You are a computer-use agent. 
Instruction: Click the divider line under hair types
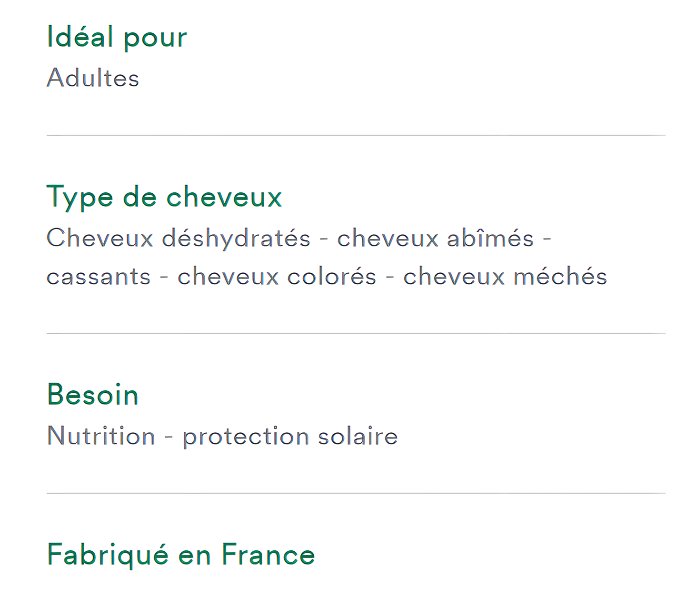tap(356, 333)
